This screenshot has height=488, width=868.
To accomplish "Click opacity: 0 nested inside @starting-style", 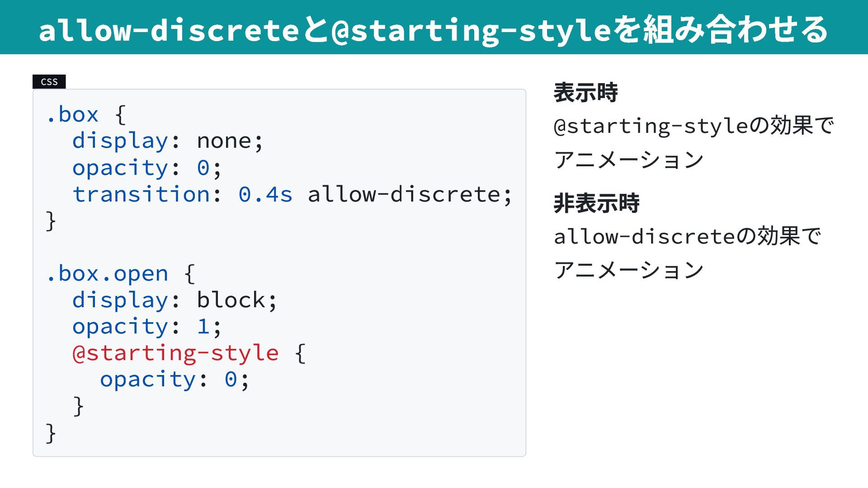I will click(x=175, y=380).
